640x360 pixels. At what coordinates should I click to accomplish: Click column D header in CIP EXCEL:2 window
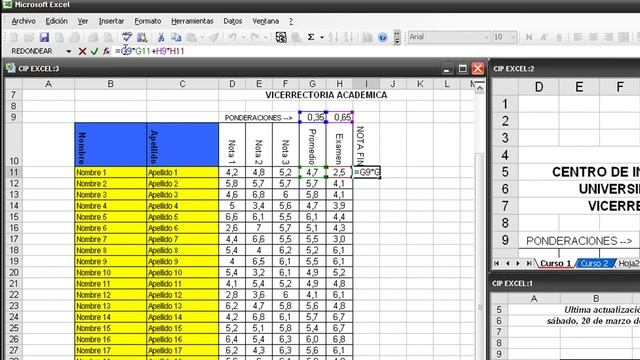[x=539, y=87]
